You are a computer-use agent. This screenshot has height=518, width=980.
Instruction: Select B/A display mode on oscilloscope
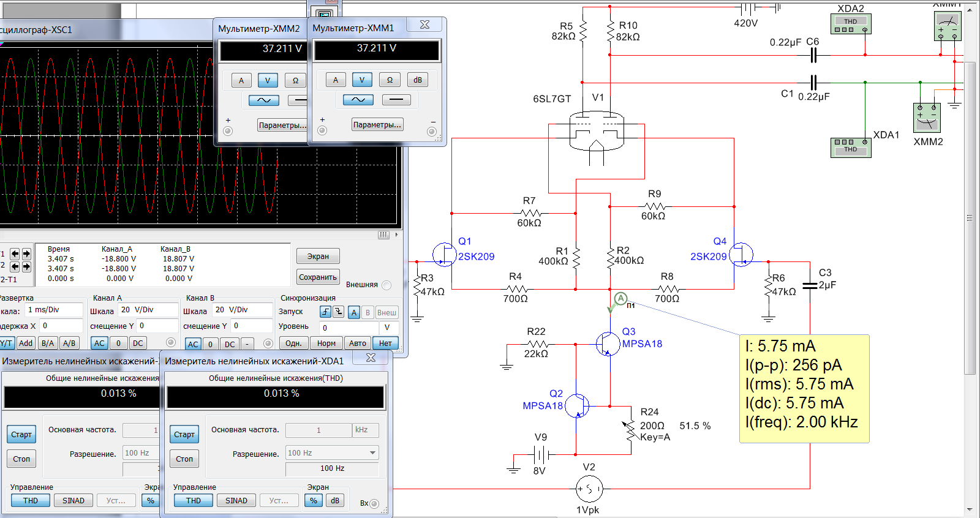48,343
